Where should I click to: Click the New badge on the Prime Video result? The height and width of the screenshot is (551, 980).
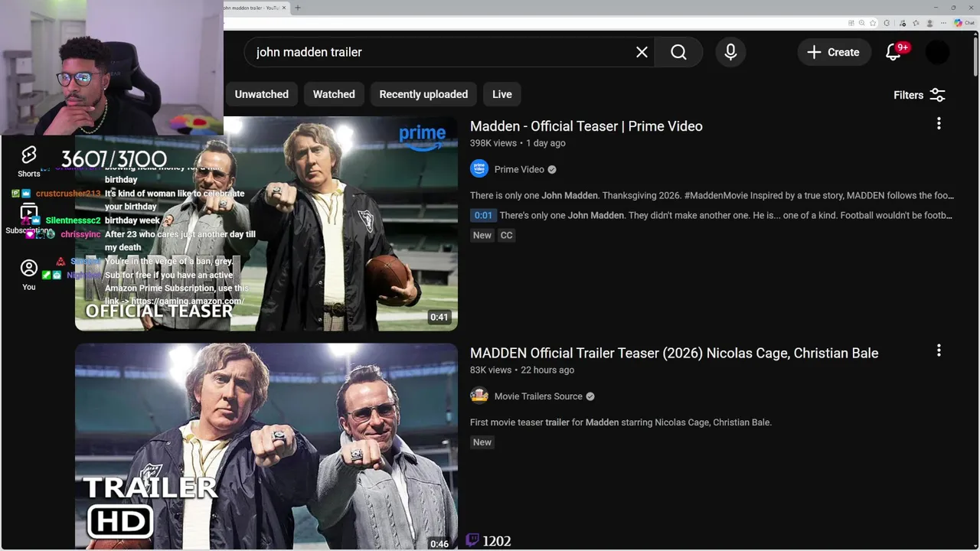coord(482,235)
